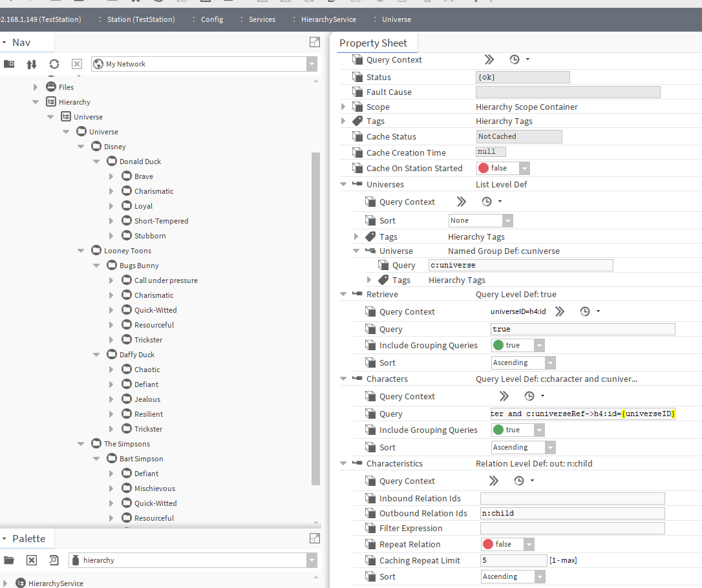The width and height of the screenshot is (702, 588).
Task: Click the refresh icon in Nav toolbar
Action: 54,64
